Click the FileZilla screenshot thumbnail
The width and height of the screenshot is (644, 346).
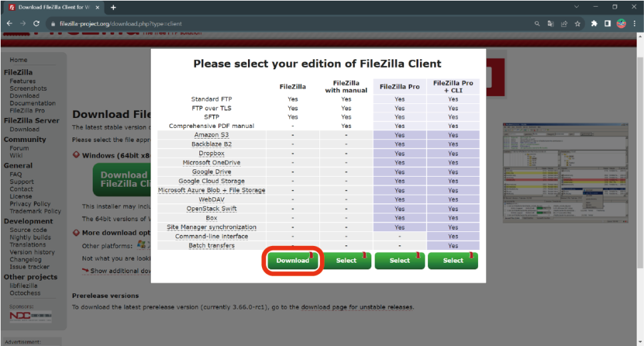(x=565, y=173)
